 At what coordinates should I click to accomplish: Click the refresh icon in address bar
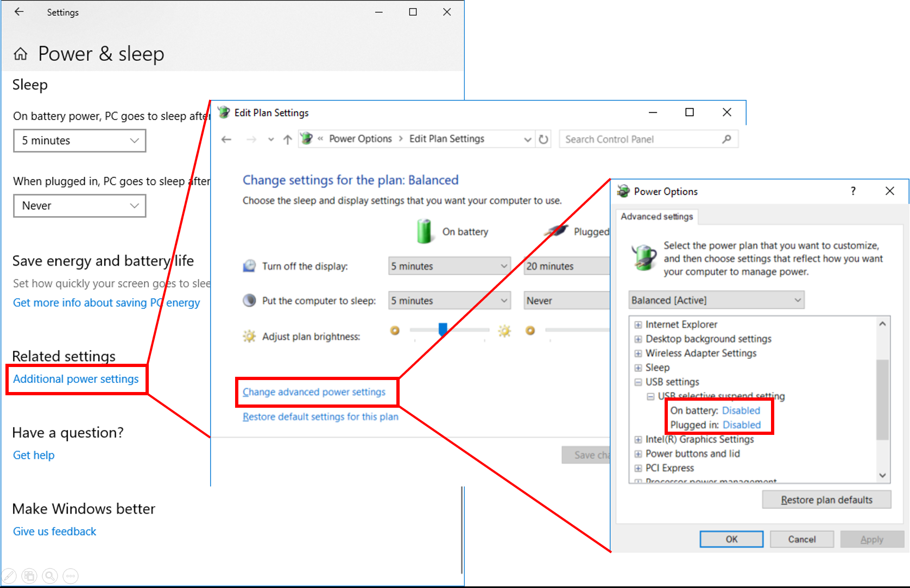(x=544, y=140)
